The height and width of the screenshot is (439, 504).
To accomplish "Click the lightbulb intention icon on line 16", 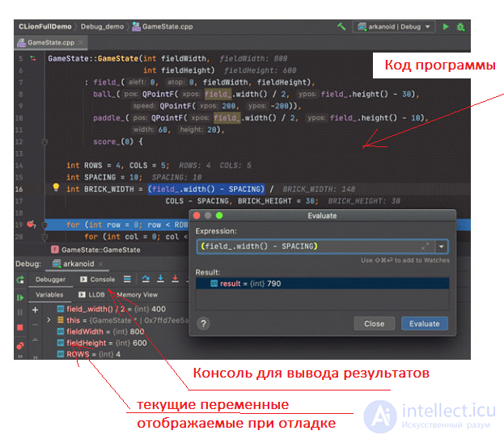I will coord(56,188).
